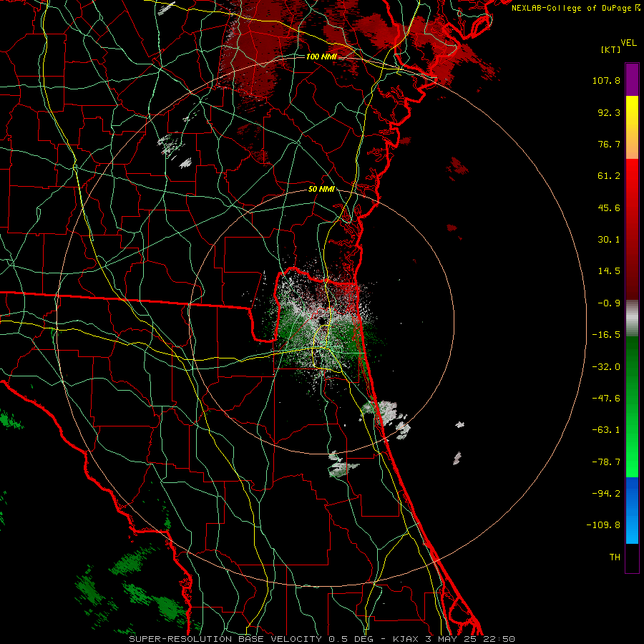Click the -78.7 velocity scale value
The width and height of the screenshot is (644, 644).
pos(606,462)
